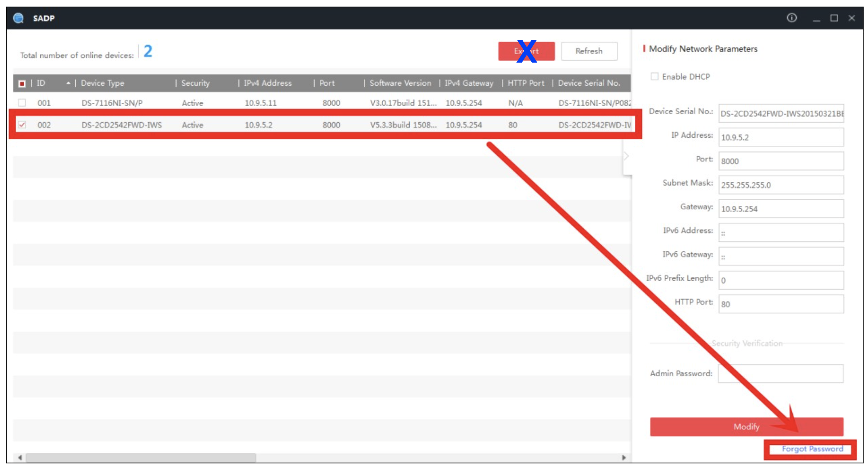The height and width of the screenshot is (470, 868).
Task: Collapse the side panel with chevron arrow
Action: [x=627, y=156]
